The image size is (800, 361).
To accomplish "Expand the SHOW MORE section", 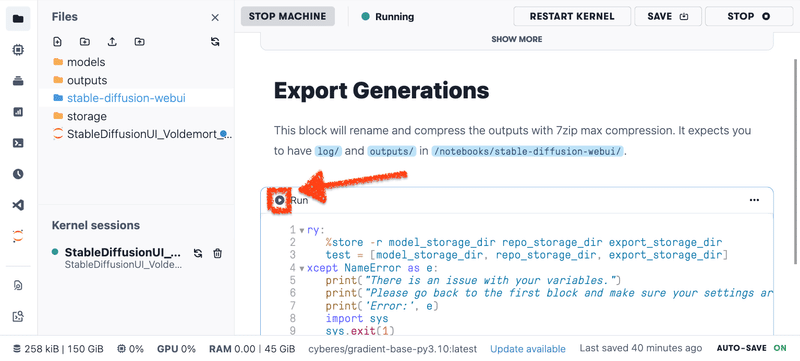I will (x=517, y=39).
